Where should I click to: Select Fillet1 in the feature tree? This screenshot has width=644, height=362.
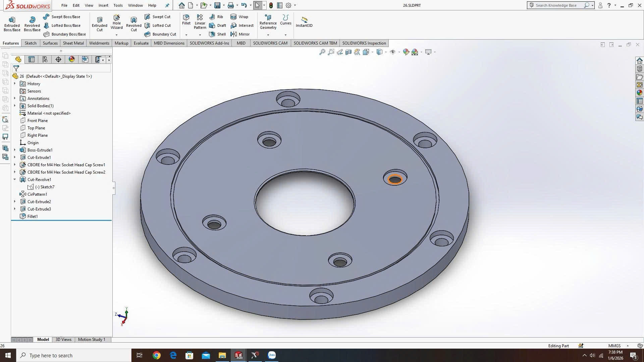[x=32, y=217]
